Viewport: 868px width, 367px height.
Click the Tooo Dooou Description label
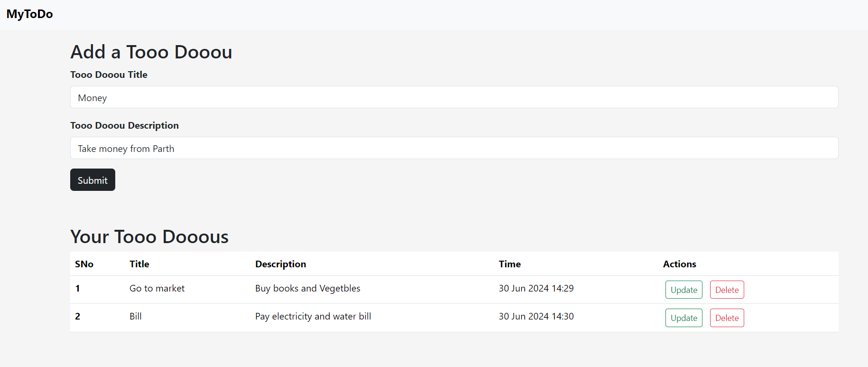coord(124,125)
